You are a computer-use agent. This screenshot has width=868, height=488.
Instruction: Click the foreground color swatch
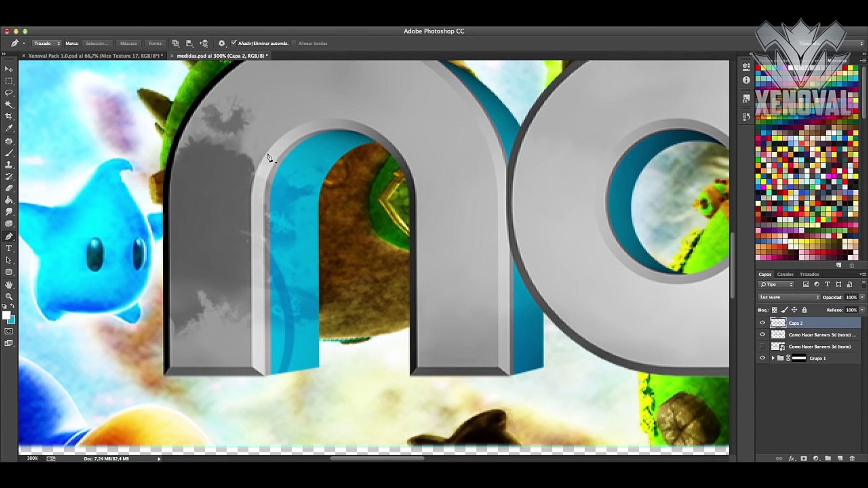(x=6, y=315)
